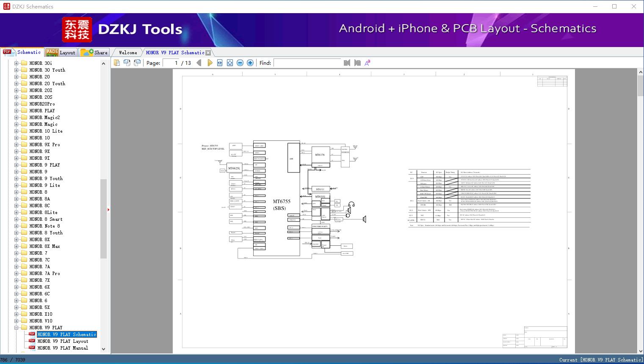
Task: Zoom out with the minus button
Action: (240, 63)
